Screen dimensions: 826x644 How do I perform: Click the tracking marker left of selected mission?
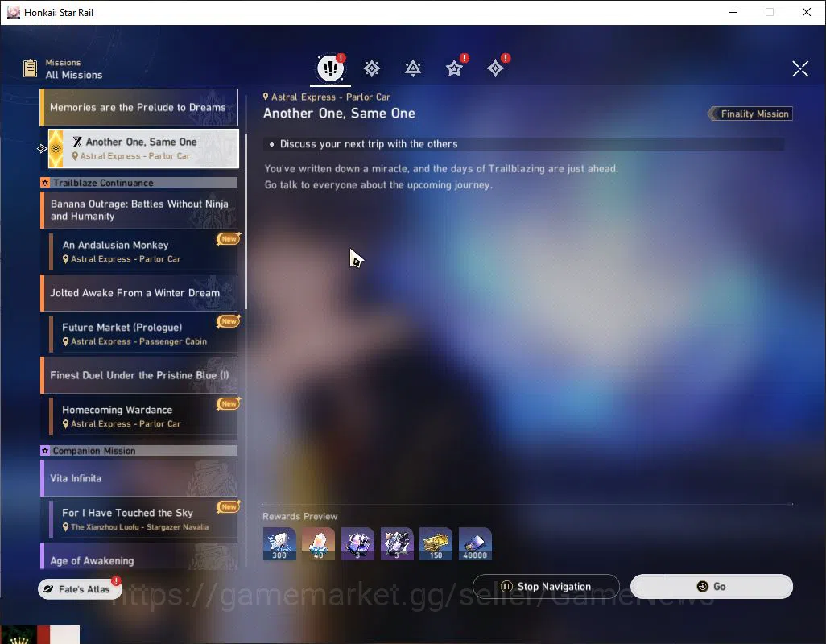42,148
